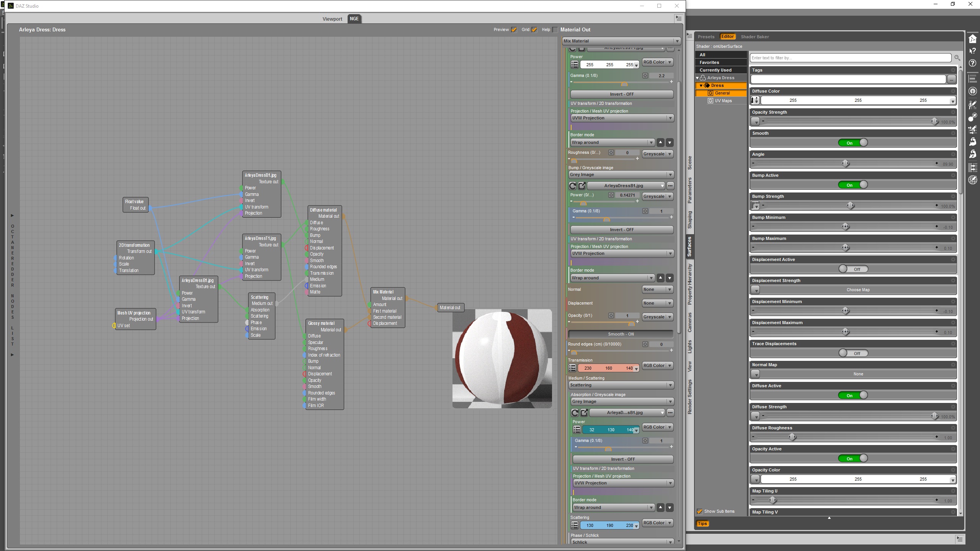The image size is (980, 551).
Task: Click the question mark help icon
Action: [973, 63]
